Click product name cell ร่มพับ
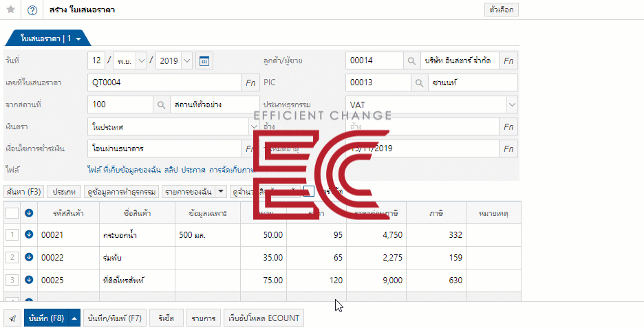This screenshot has width=644, height=330. point(137,258)
